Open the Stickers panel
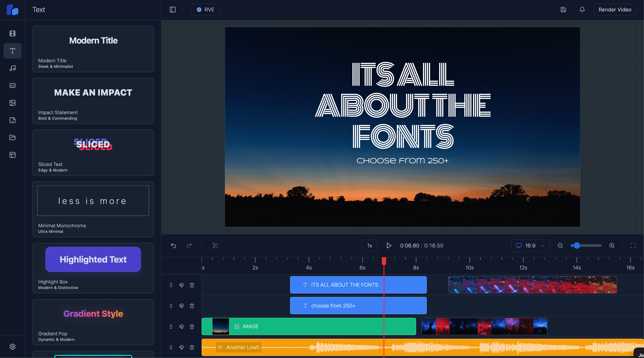This screenshot has height=358, width=644. coord(12,120)
